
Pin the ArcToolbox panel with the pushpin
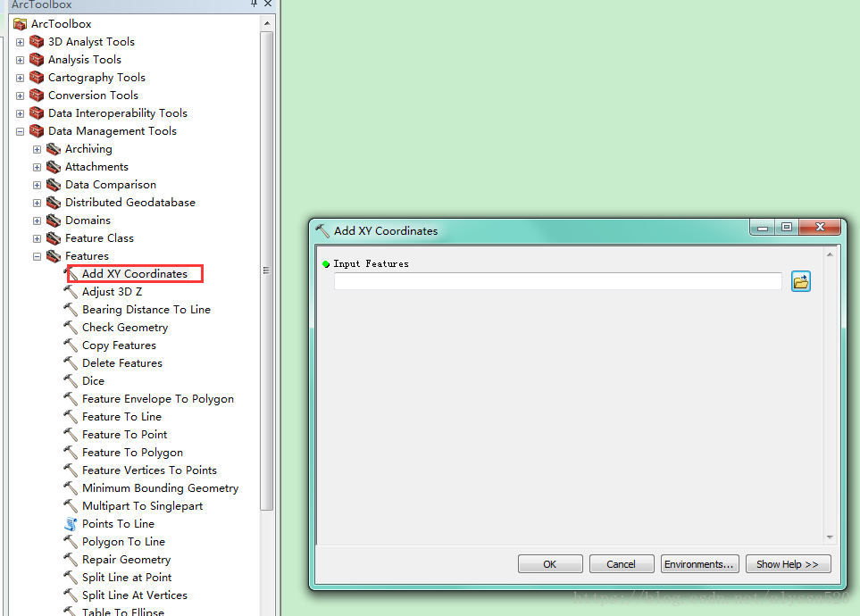[x=254, y=4]
